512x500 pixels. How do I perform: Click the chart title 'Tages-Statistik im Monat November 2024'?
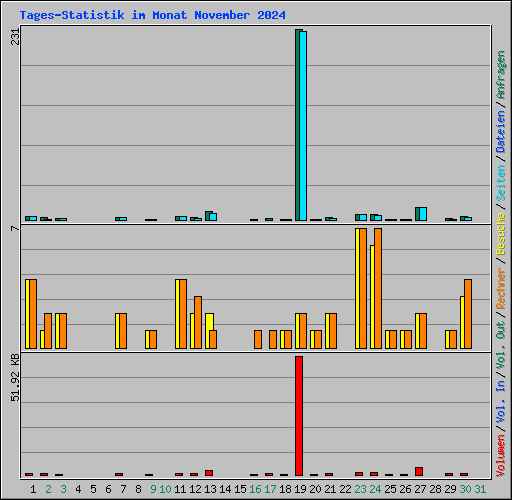pos(153,15)
